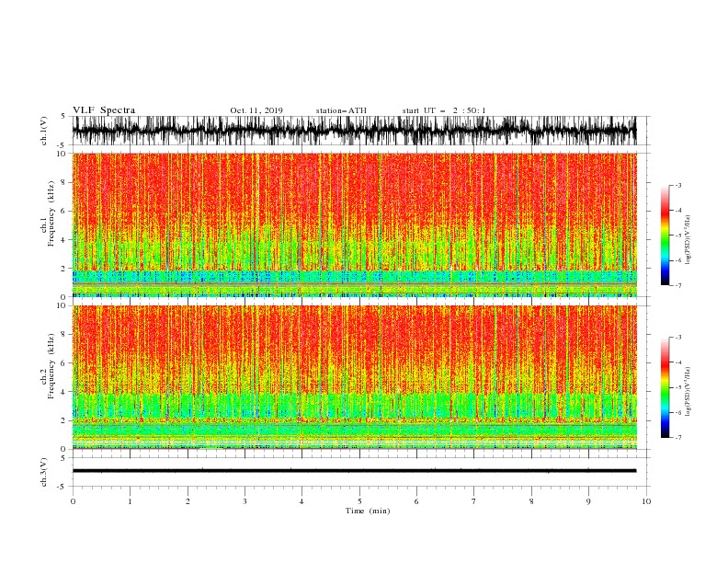Click inside the ch.1 spectrogram panel

(355, 224)
